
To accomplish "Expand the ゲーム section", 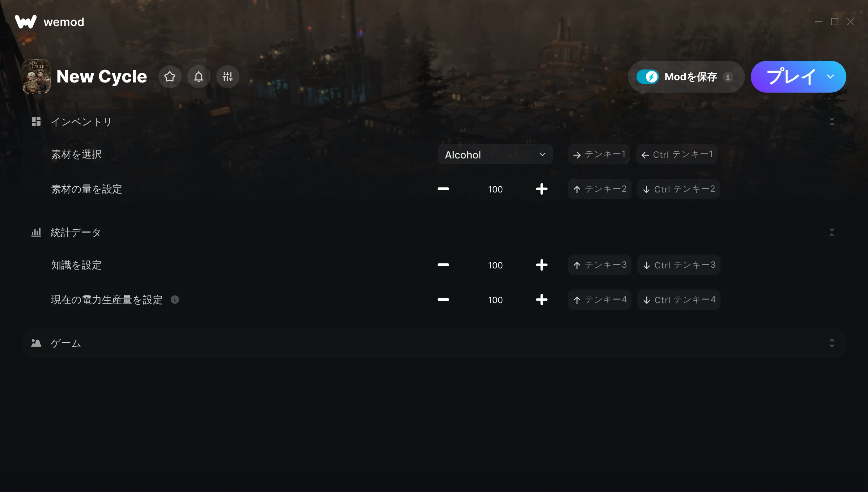I will pyautogui.click(x=831, y=343).
